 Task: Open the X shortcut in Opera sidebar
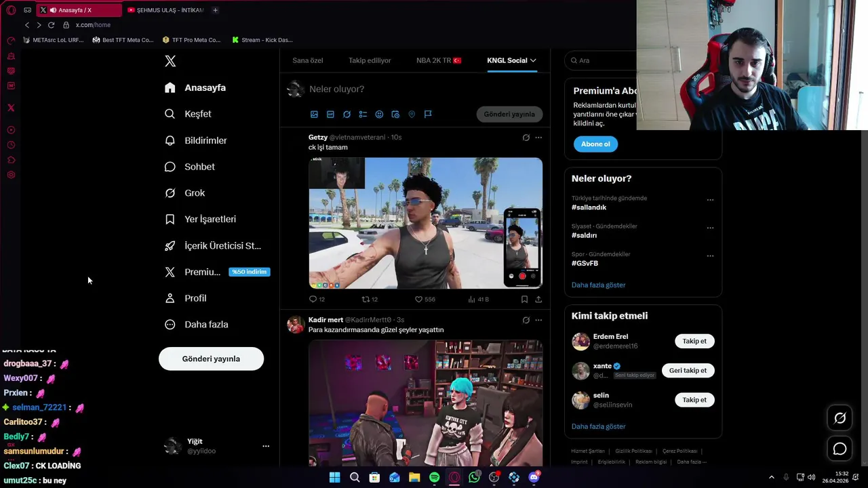[x=11, y=108]
